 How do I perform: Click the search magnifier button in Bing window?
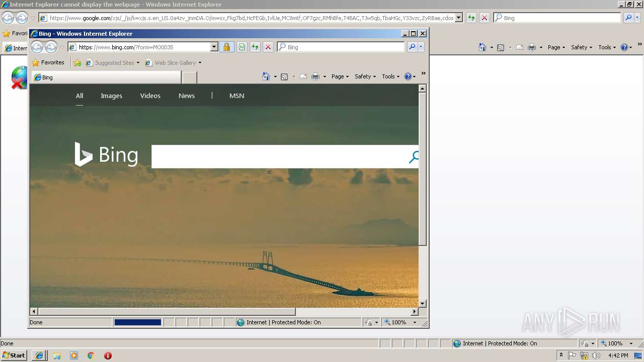click(412, 47)
